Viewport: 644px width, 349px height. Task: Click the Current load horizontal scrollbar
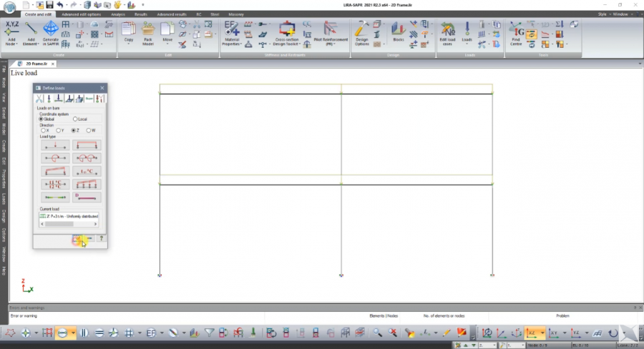69,224
